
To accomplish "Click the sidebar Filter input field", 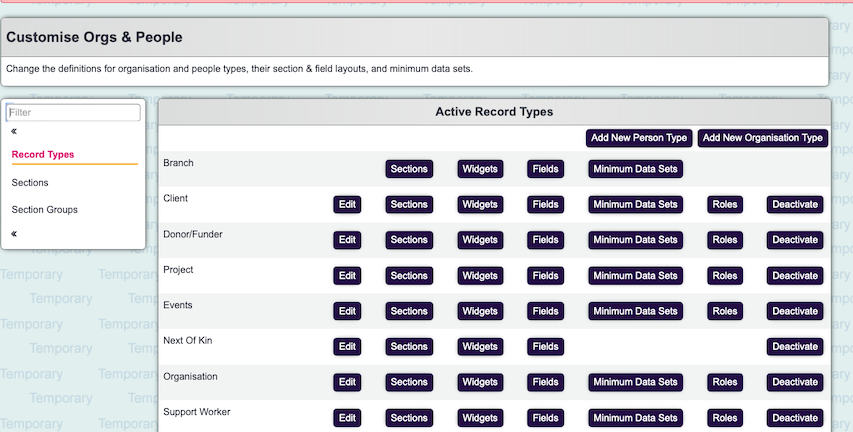I will (73, 113).
